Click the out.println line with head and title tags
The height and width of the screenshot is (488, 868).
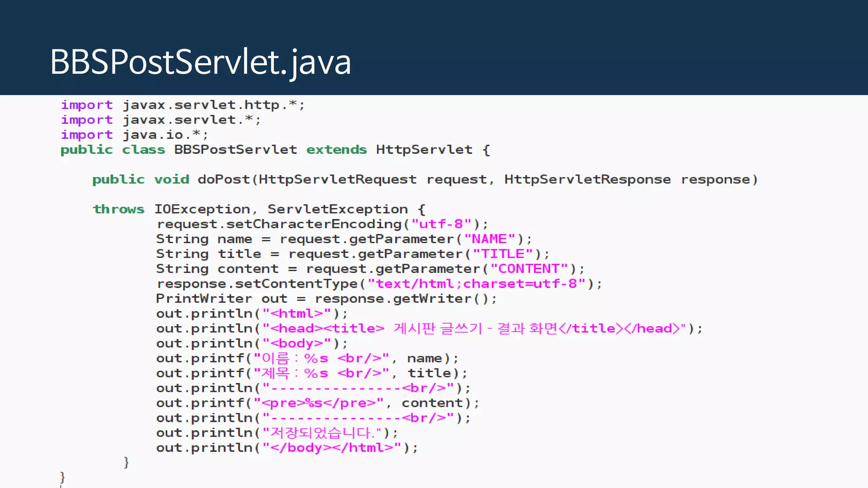click(x=429, y=328)
